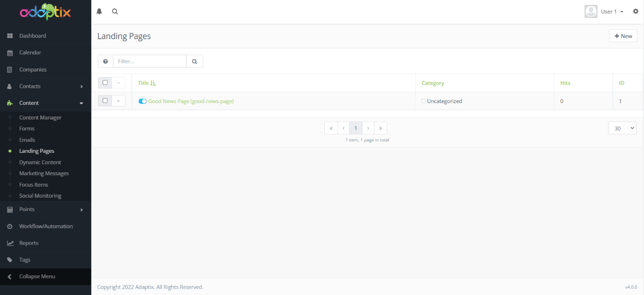644x295 pixels.
Task: Open the Tags section
Action: coord(25,259)
